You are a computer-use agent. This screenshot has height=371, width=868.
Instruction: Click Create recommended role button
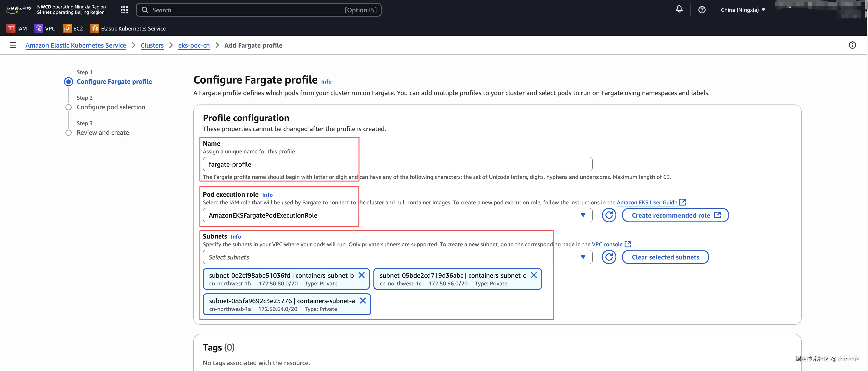675,215
